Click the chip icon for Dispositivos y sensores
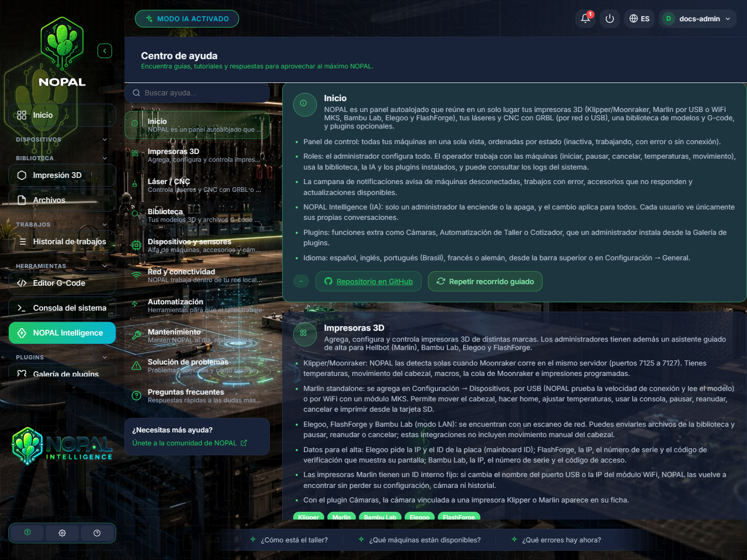This screenshot has width=747, height=560. pos(136,245)
